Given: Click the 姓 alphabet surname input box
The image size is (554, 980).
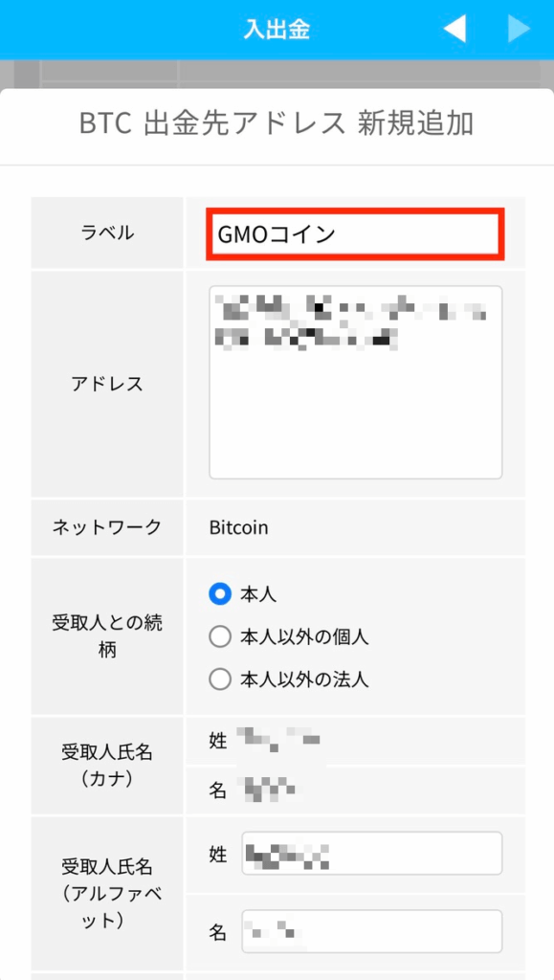Looking at the screenshot, I should pyautogui.click(x=373, y=855).
